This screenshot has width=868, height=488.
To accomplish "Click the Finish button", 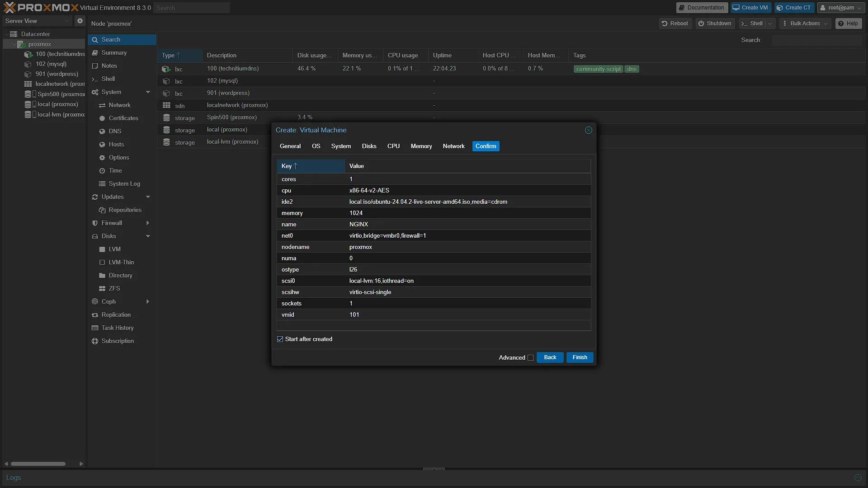I will [x=580, y=357].
